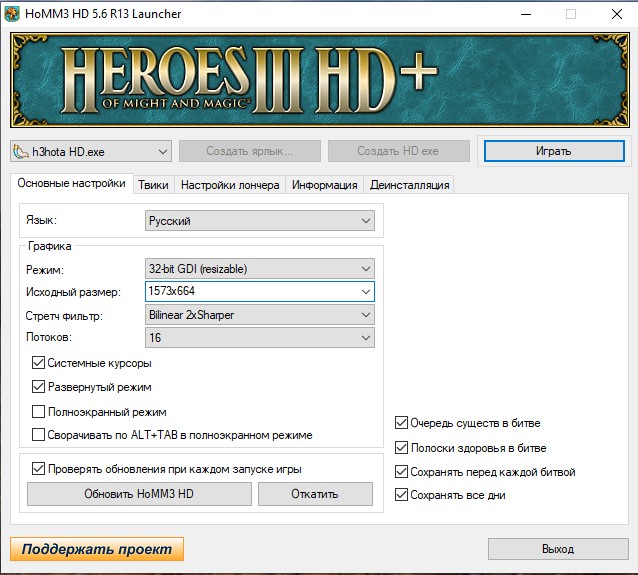Image resolution: width=638 pixels, height=575 pixels.
Task: Switch to the Твики tab
Action: tap(153, 185)
